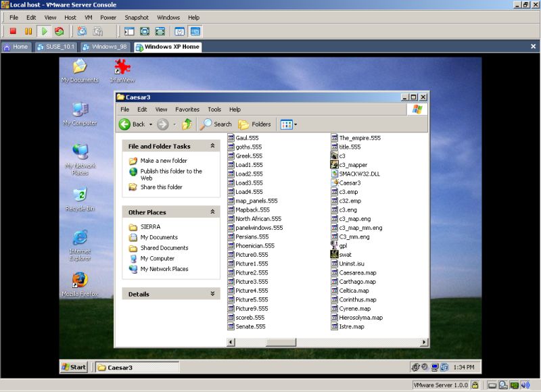Click the Take Snapshot toolbar icon
The width and height of the screenshot is (541, 392).
coord(82,31)
